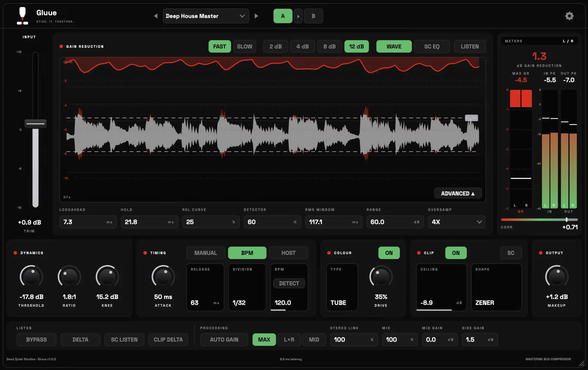The image size is (588, 370).
Task: Click the threshold handle on the waveform
Action: pos(471,118)
